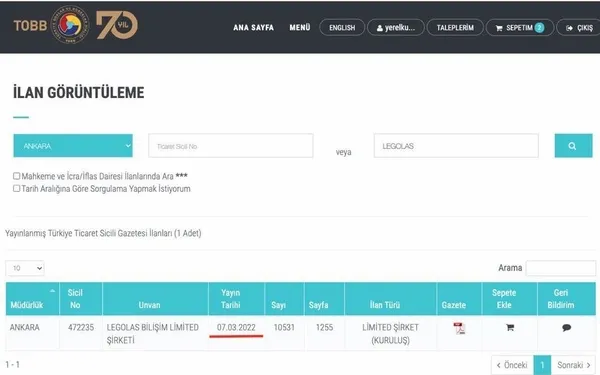
Task: Sort by Sayfa column header
Action: tap(324, 299)
